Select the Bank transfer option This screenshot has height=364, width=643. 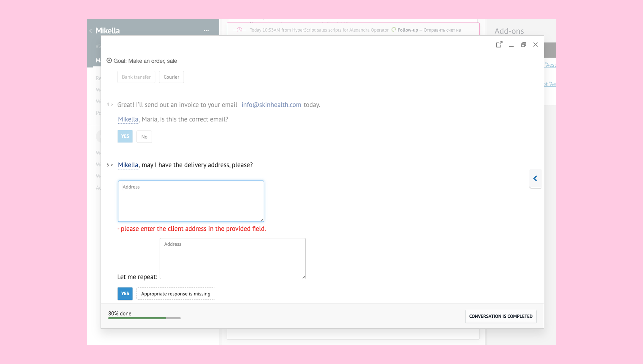click(136, 77)
